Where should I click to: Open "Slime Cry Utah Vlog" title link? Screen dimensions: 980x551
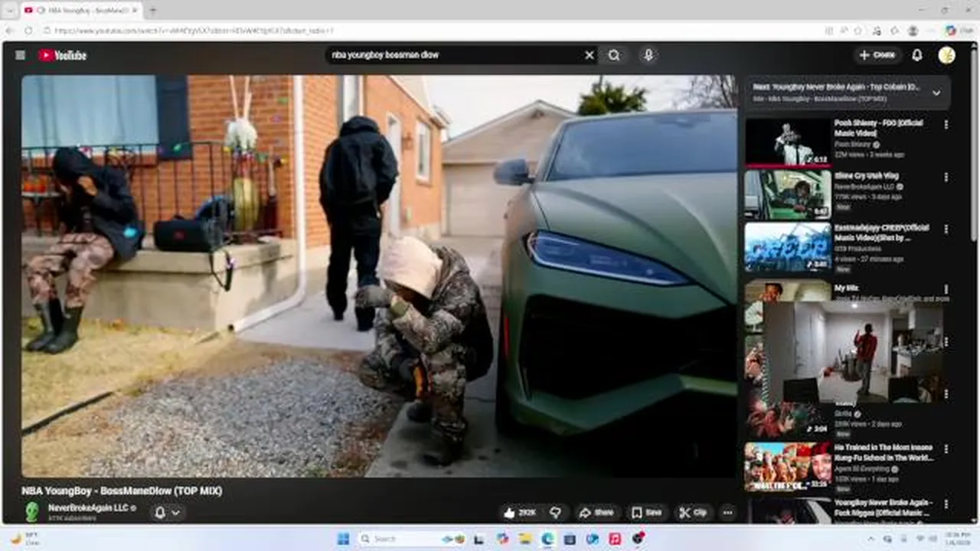(x=867, y=176)
